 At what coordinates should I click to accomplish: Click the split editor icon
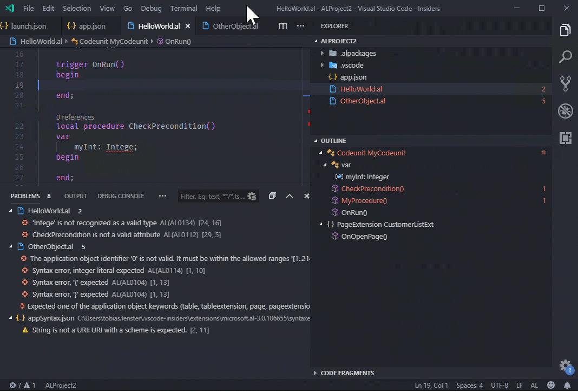[283, 26]
